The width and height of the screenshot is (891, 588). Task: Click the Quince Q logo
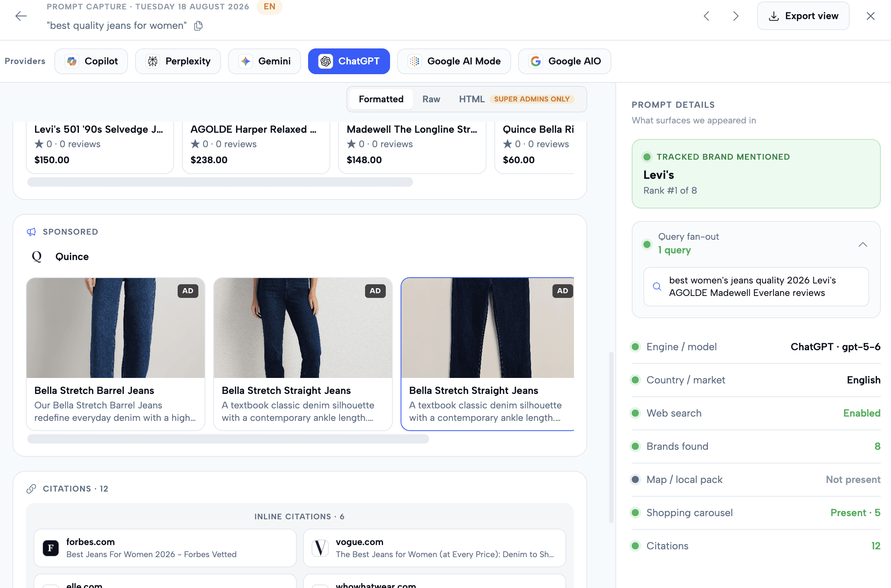coord(37,257)
